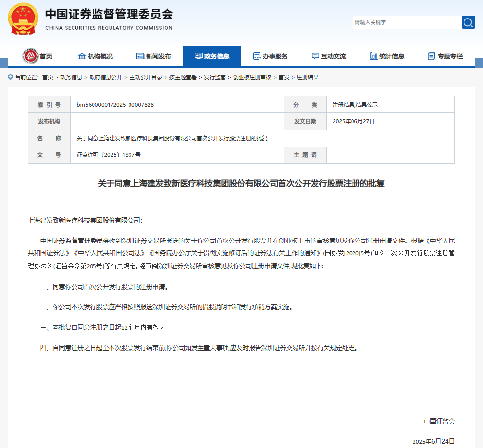Select the 政务信息 navigation tab
This screenshot has width=483, height=448.
point(212,56)
